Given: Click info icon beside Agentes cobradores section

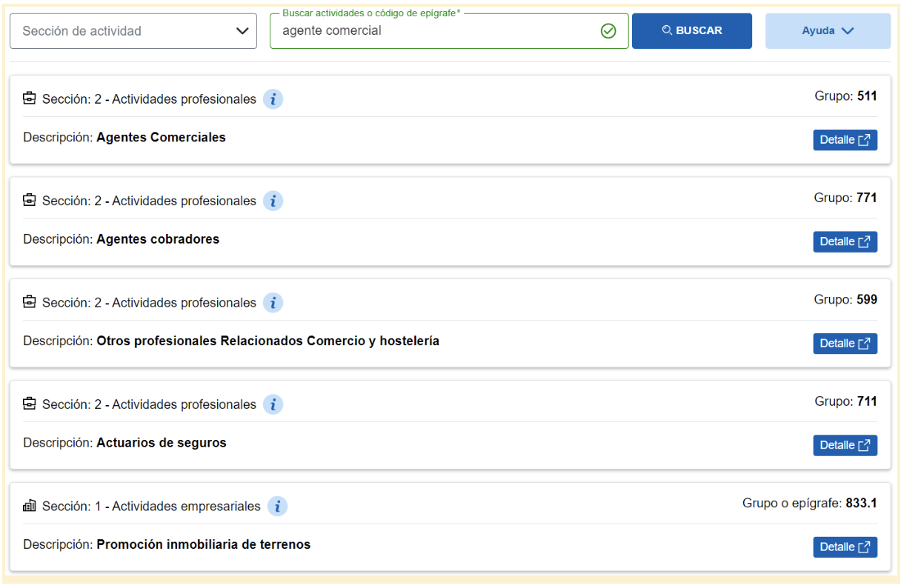Looking at the screenshot, I should [x=273, y=201].
